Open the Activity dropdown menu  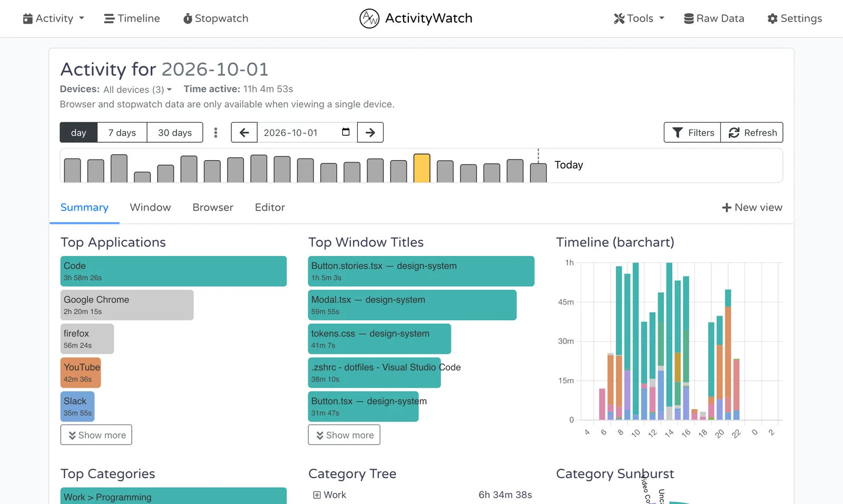pyautogui.click(x=53, y=18)
